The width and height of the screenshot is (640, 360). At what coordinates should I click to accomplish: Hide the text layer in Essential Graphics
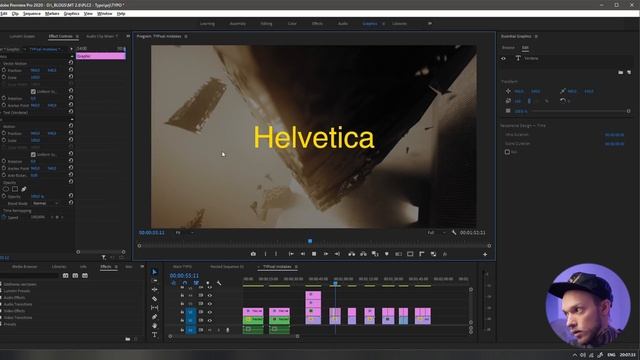503,58
